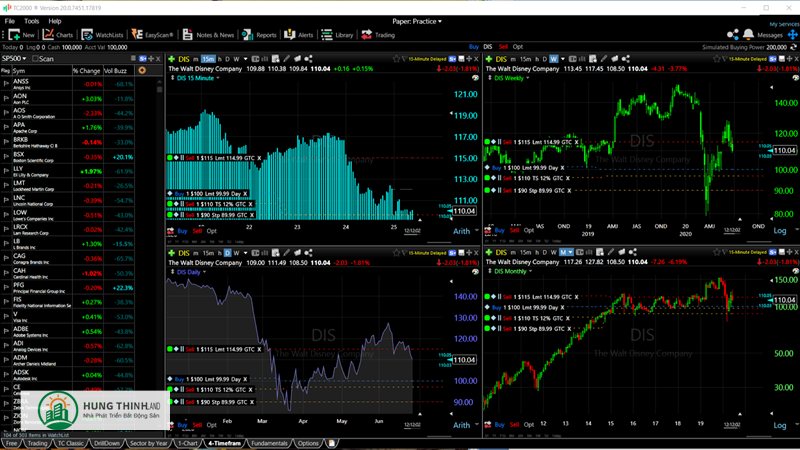Open the Alerts toolbar button
This screenshot has height=450, width=800.
click(299, 35)
